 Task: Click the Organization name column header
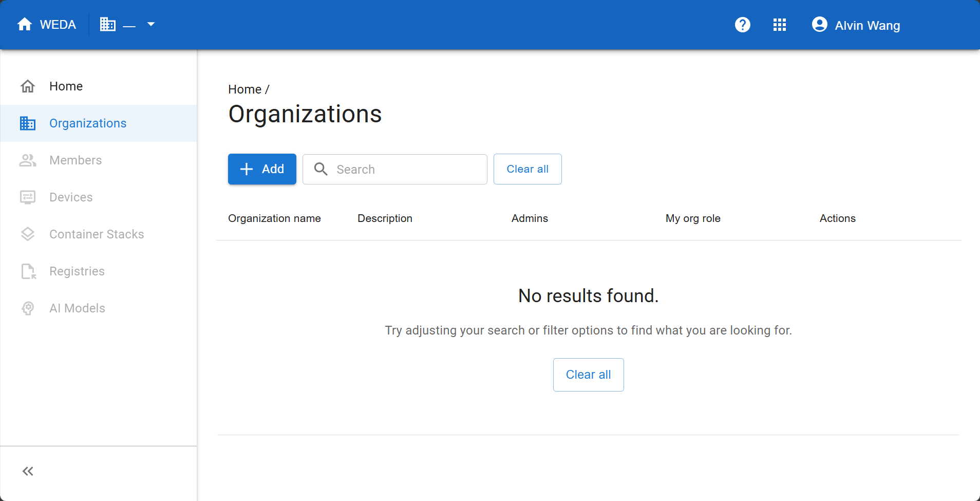274,218
